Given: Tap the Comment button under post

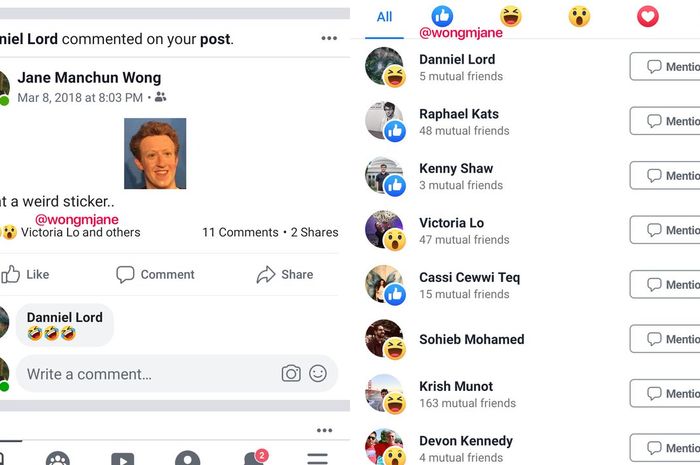Looking at the screenshot, I should pos(155,274).
